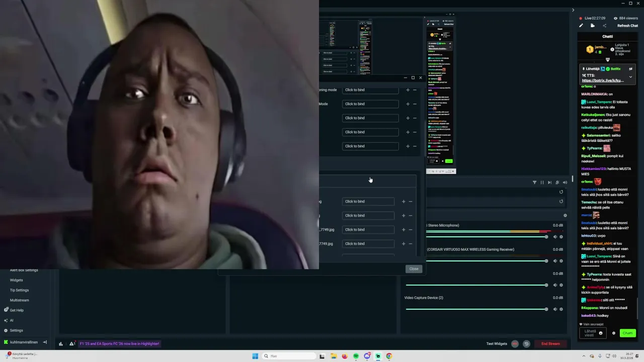
Task: Open Get Help in the left sidebar
Action: (13, 310)
